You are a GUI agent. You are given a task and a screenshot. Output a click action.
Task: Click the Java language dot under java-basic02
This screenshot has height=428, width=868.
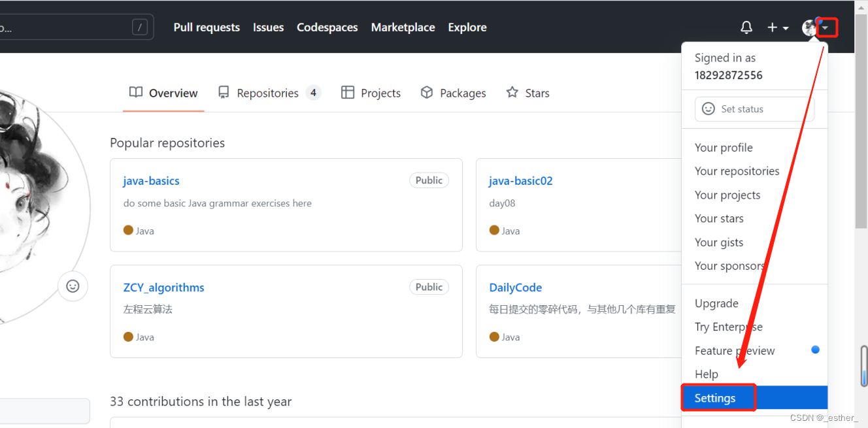494,230
